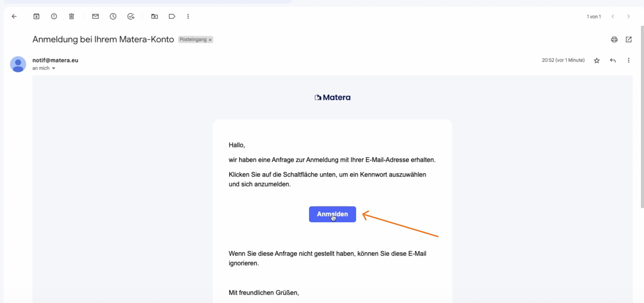Add this email to tasks
This screenshot has width=644, height=303.
point(131,17)
